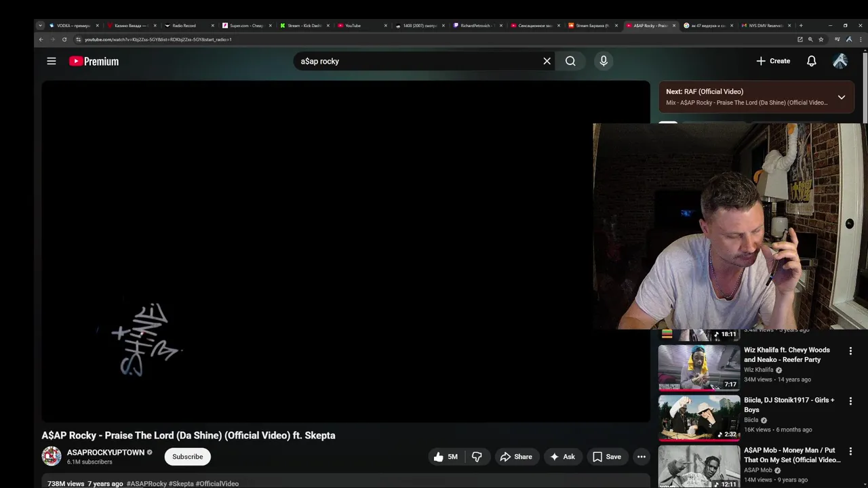Open the YouTube hamburger guide menu

(51, 61)
